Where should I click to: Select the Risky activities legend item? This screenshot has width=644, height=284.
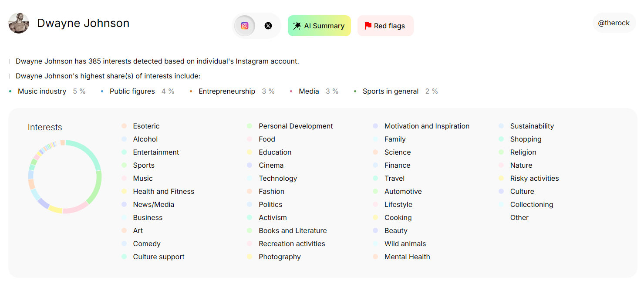(534, 178)
